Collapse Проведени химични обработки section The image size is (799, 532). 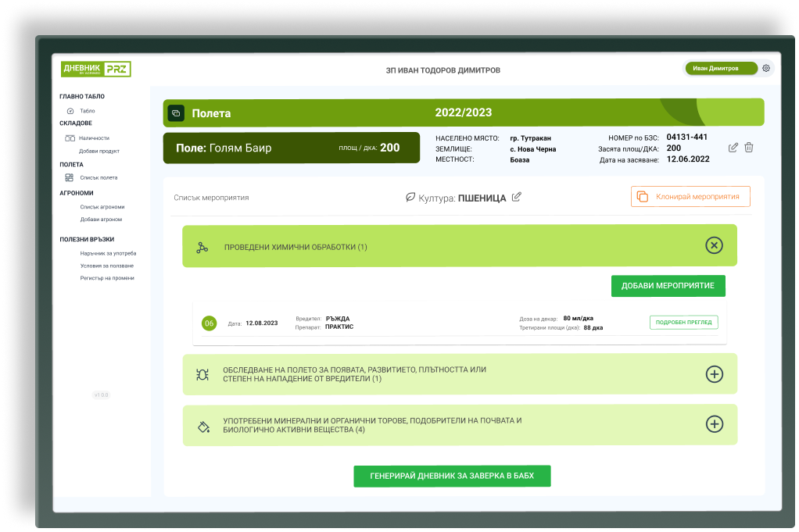pyautogui.click(x=714, y=245)
